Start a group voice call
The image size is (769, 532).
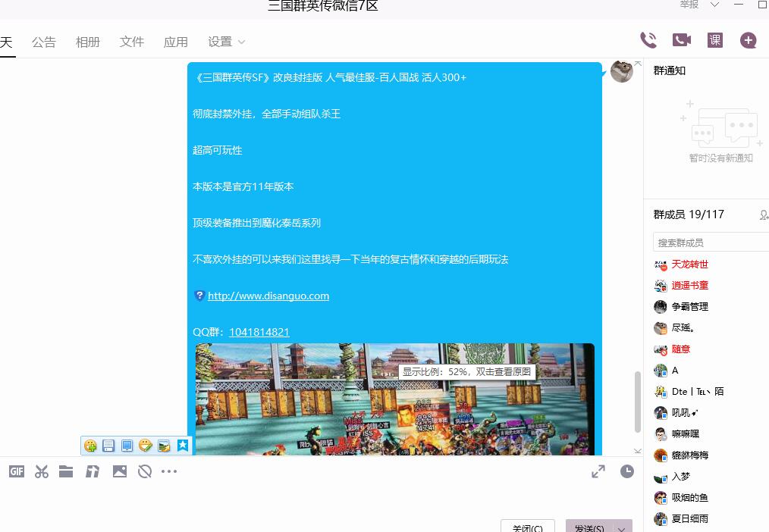[648, 40]
